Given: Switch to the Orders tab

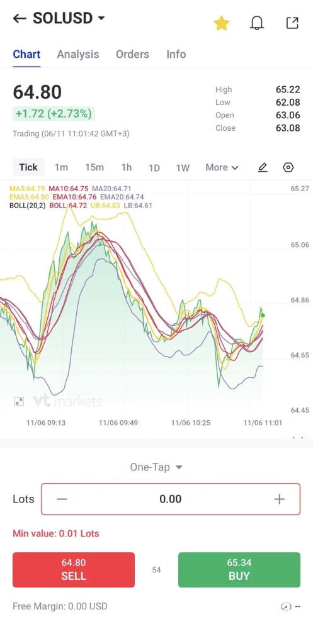Looking at the screenshot, I should click(132, 54).
